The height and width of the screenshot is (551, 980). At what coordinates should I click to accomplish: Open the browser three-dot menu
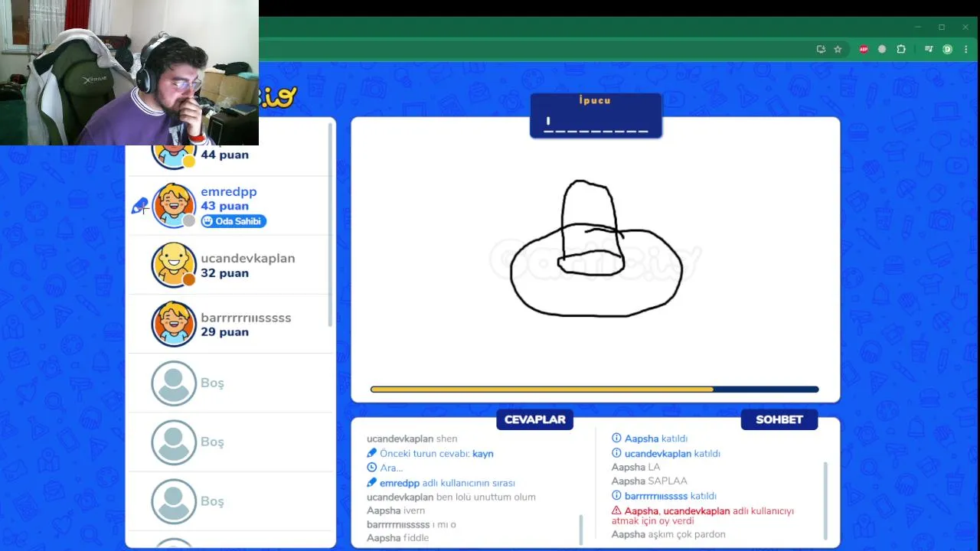(965, 49)
